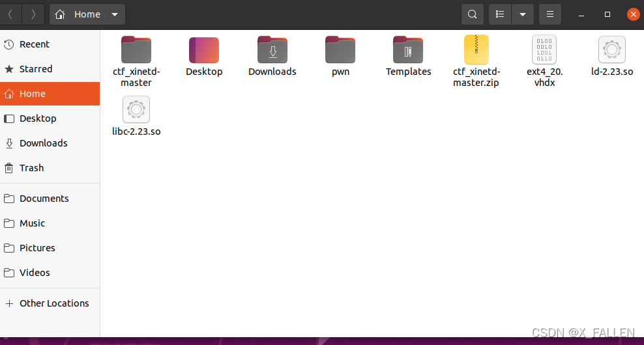Viewport: 644px width, 345px height.
Task: Open search with the magnifier icon
Action: pos(473,14)
